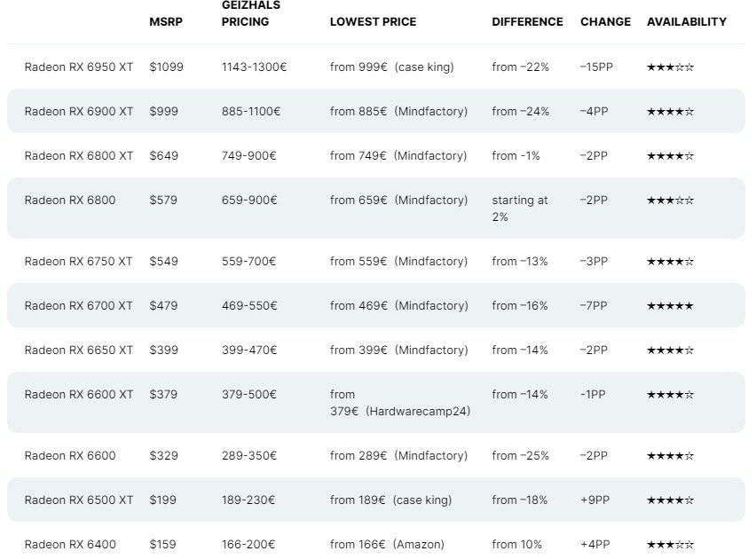Image resolution: width=756 pixels, height=559 pixels.
Task: Select the Radeon RX 6750 XT row name
Action: pos(78,262)
